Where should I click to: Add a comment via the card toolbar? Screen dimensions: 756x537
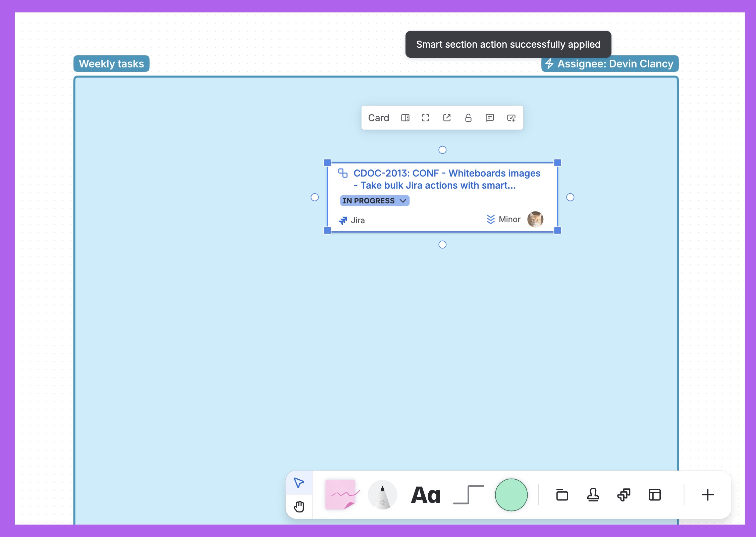(490, 118)
